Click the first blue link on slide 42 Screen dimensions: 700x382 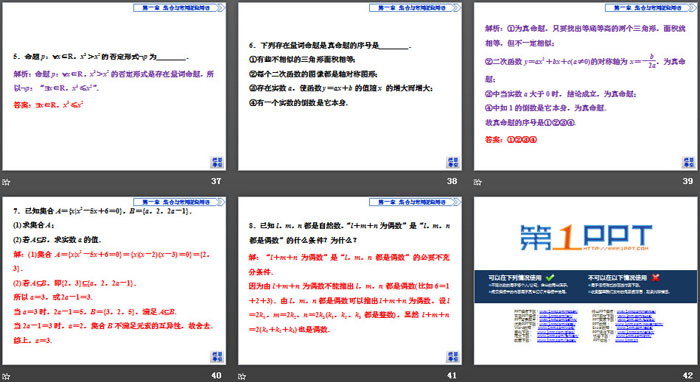558,311
